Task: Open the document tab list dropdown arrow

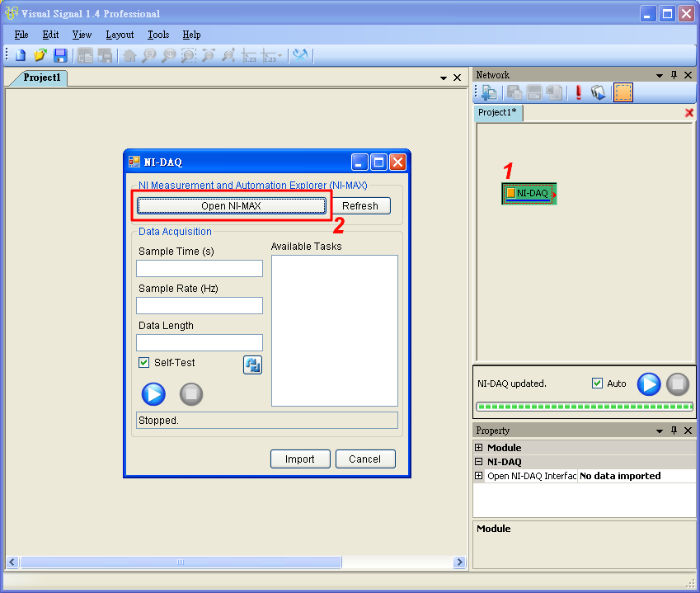Action: pos(444,78)
